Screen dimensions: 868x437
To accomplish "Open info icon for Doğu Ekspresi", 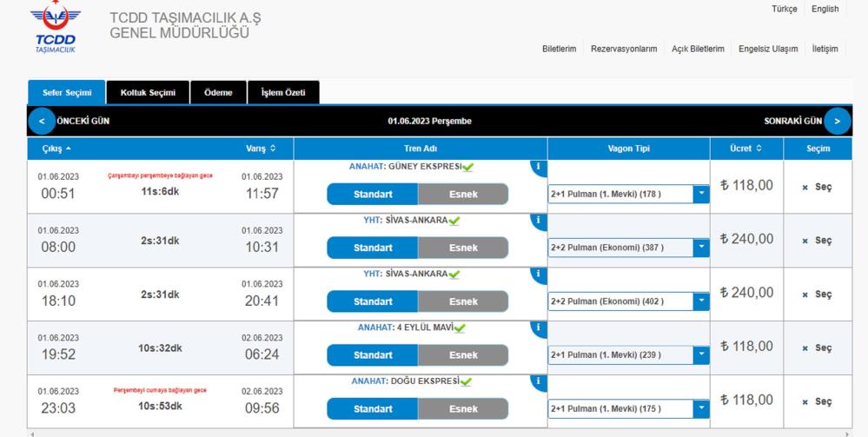I will click(538, 381).
